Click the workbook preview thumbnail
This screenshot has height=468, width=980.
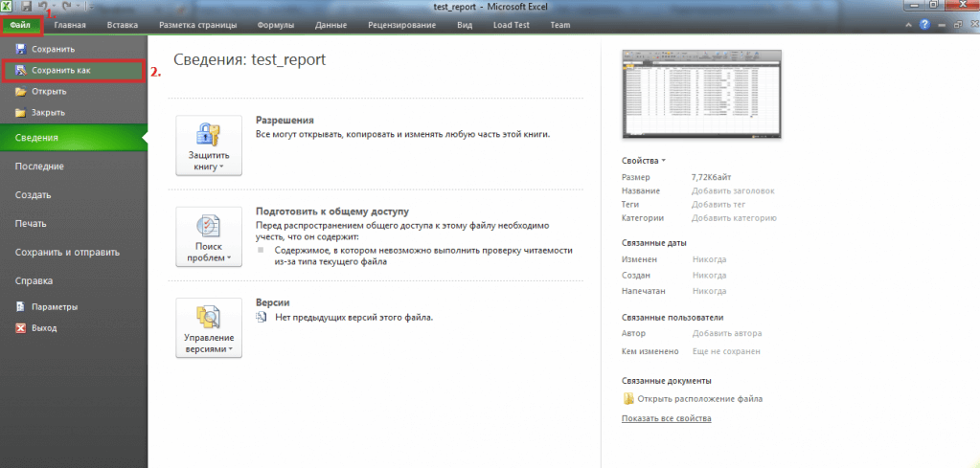coord(701,94)
